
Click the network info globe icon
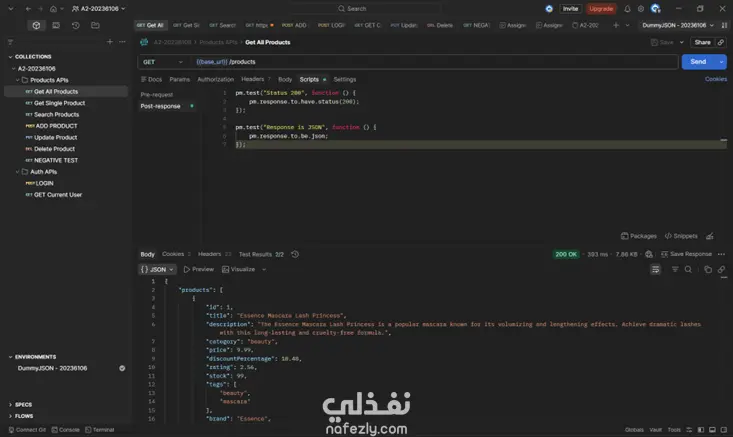(x=649, y=254)
